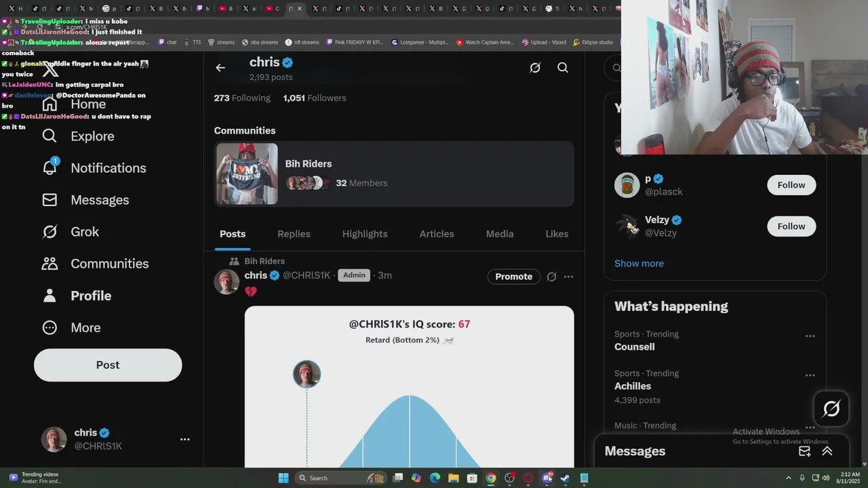Open Grok icon in profile header
Image resolution: width=868 pixels, height=488 pixels.
535,68
